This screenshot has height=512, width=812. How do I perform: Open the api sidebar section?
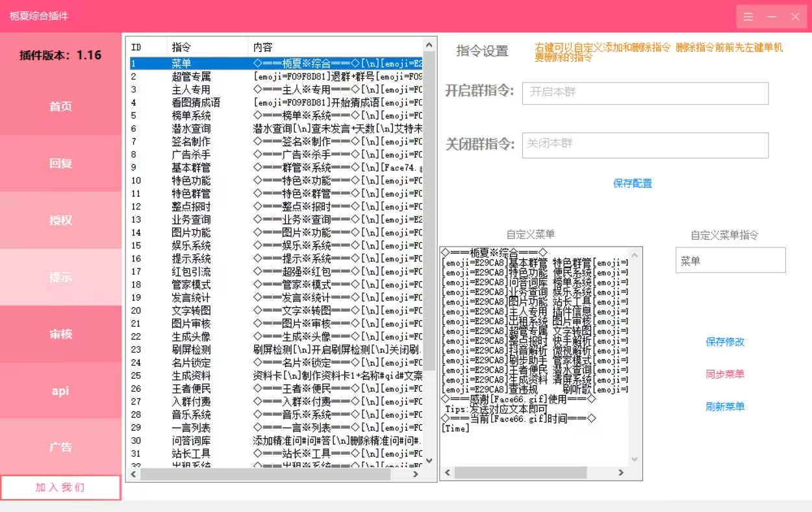(60, 390)
